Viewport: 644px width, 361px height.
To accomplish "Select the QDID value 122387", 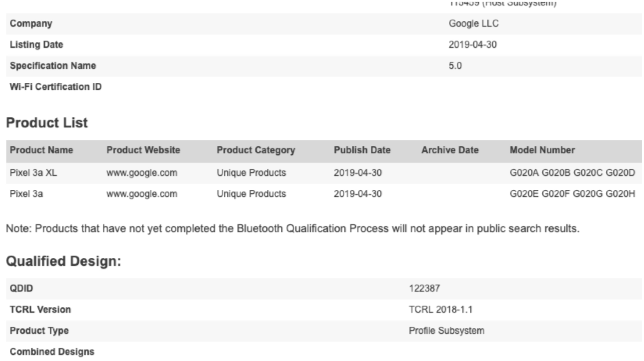I will [x=424, y=288].
